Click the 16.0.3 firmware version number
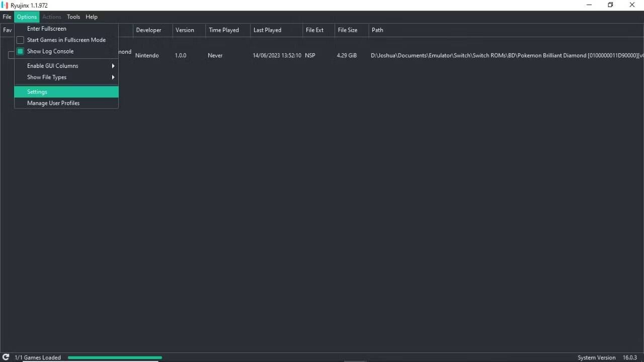Image resolution: width=644 pixels, height=362 pixels. tap(630, 358)
